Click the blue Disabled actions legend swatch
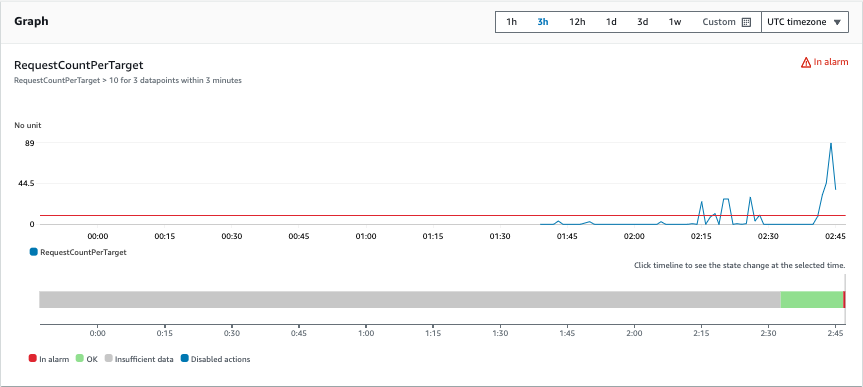This screenshot has height=387, width=863. [x=184, y=358]
